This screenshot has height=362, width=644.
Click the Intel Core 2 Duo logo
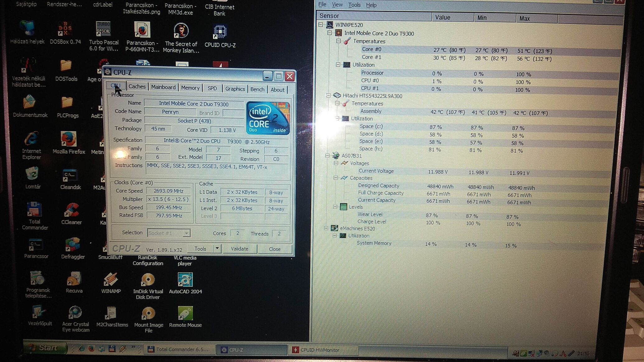(268, 118)
